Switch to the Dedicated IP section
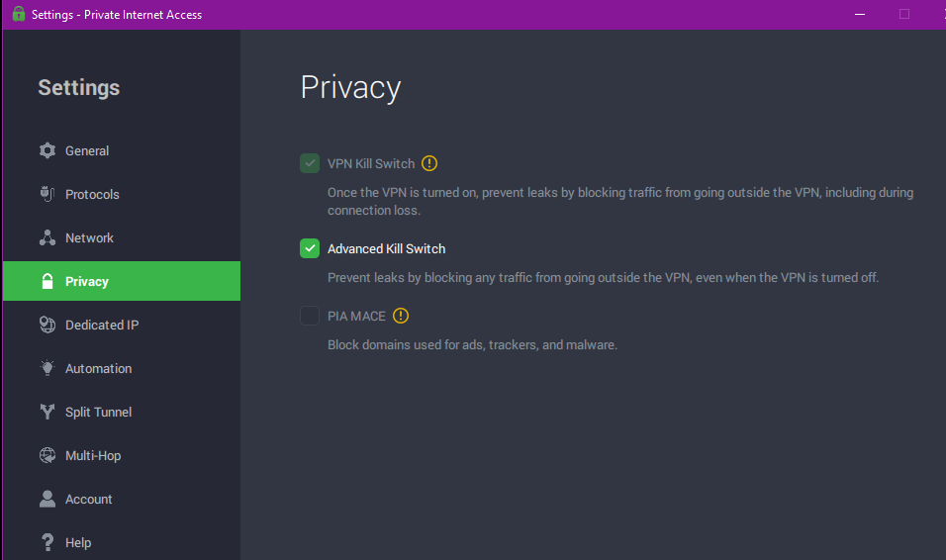Image resolution: width=946 pixels, height=560 pixels. tap(122, 325)
